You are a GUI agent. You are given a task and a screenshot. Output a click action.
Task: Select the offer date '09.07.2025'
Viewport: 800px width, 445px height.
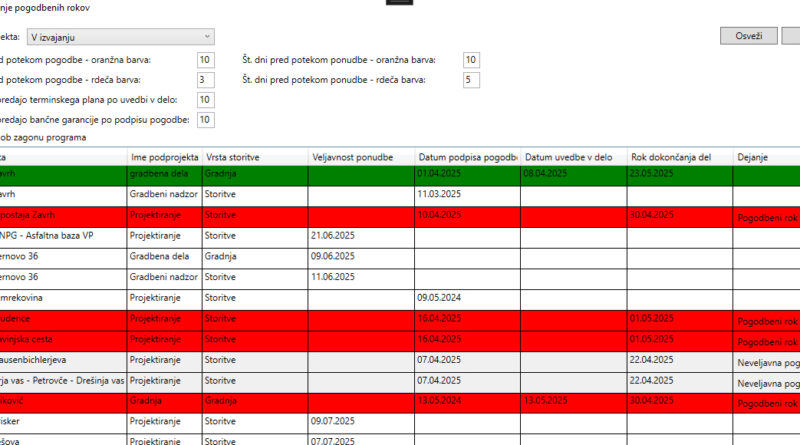[361, 423]
